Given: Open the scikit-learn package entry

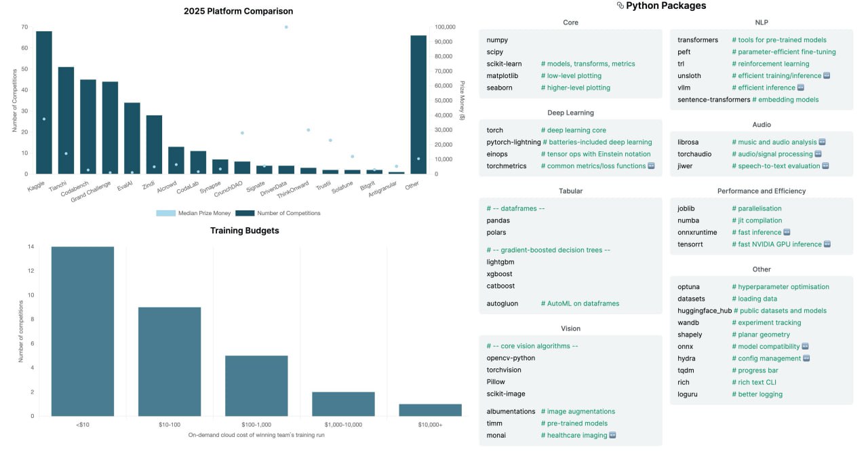Looking at the screenshot, I should coord(504,64).
